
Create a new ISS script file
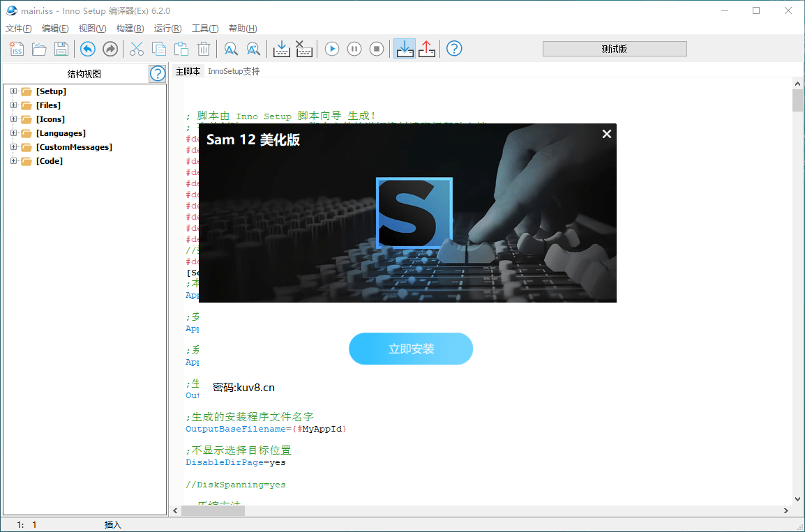(x=17, y=49)
